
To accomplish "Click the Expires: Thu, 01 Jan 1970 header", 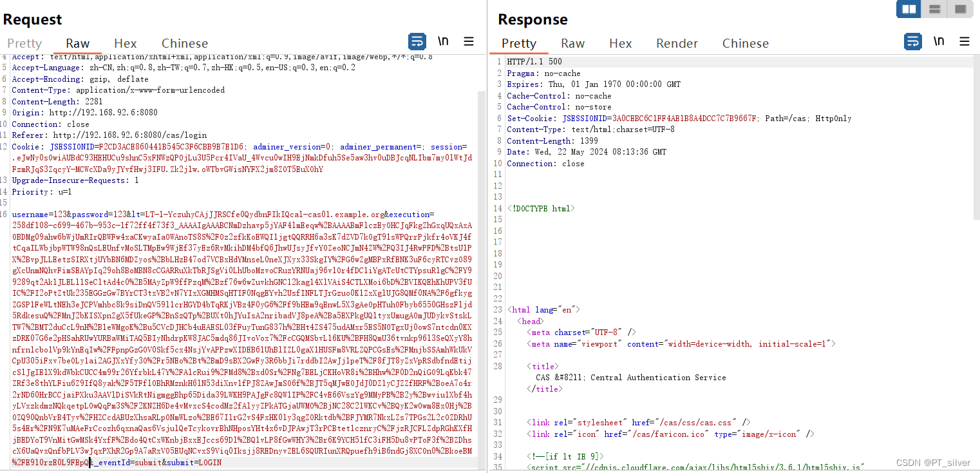I will pos(594,84).
